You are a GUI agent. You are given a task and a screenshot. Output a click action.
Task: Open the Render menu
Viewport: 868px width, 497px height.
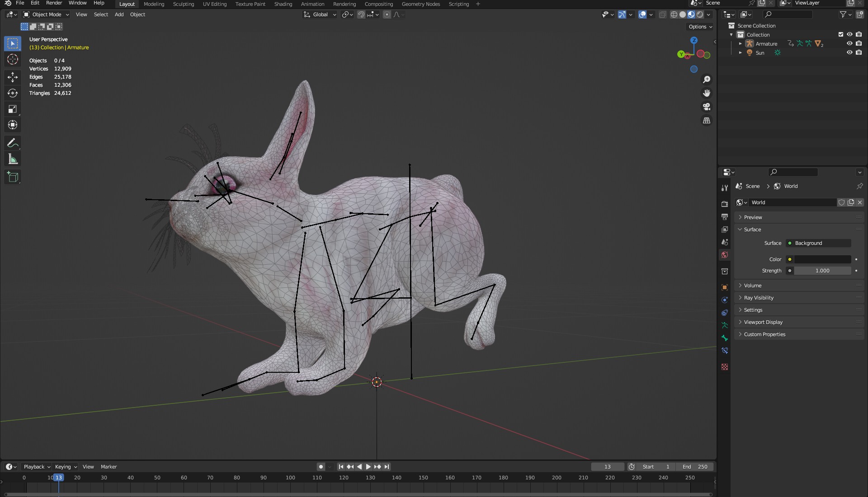[x=54, y=3]
